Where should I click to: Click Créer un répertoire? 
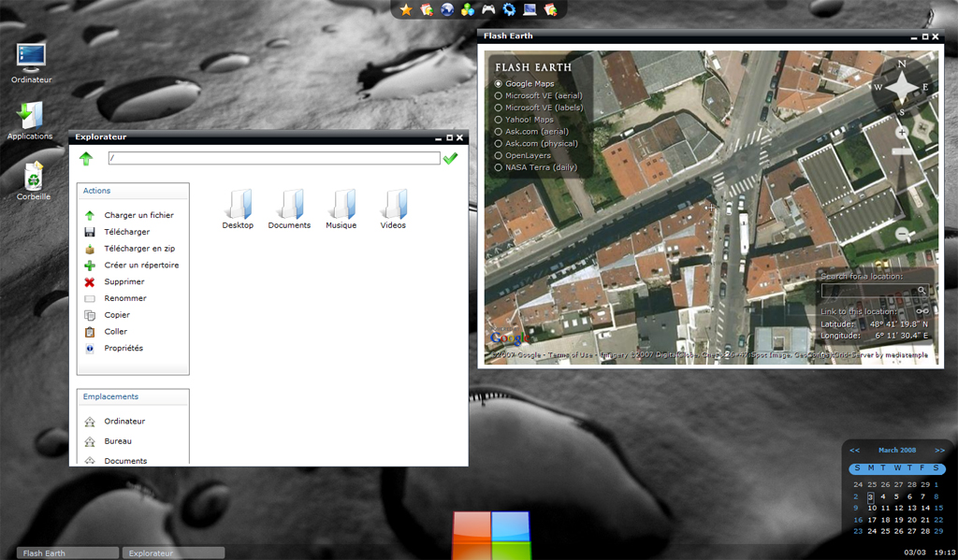click(x=131, y=265)
